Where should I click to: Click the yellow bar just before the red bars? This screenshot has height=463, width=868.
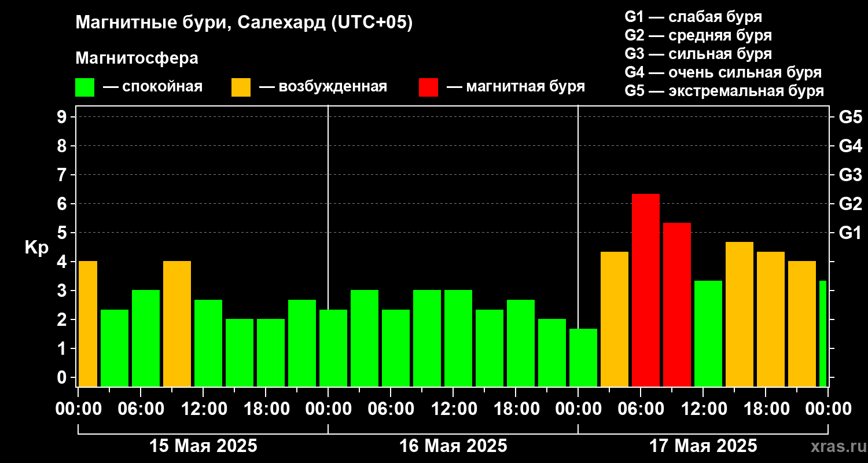[615, 319]
